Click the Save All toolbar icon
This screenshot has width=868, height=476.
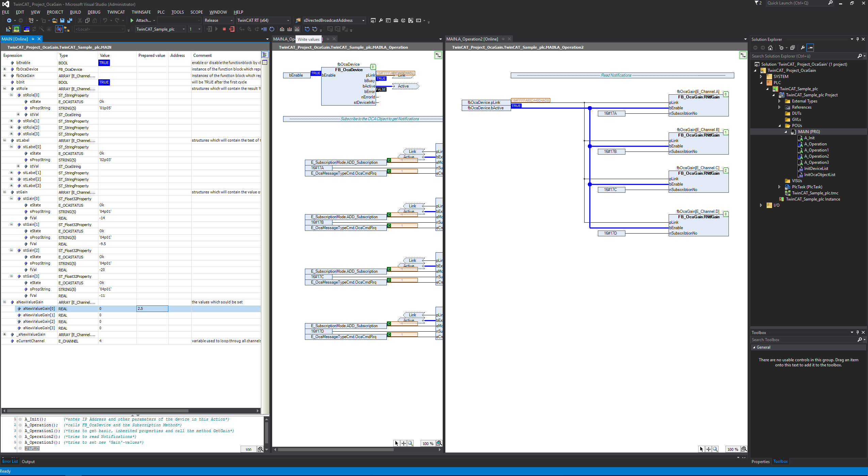click(x=70, y=20)
